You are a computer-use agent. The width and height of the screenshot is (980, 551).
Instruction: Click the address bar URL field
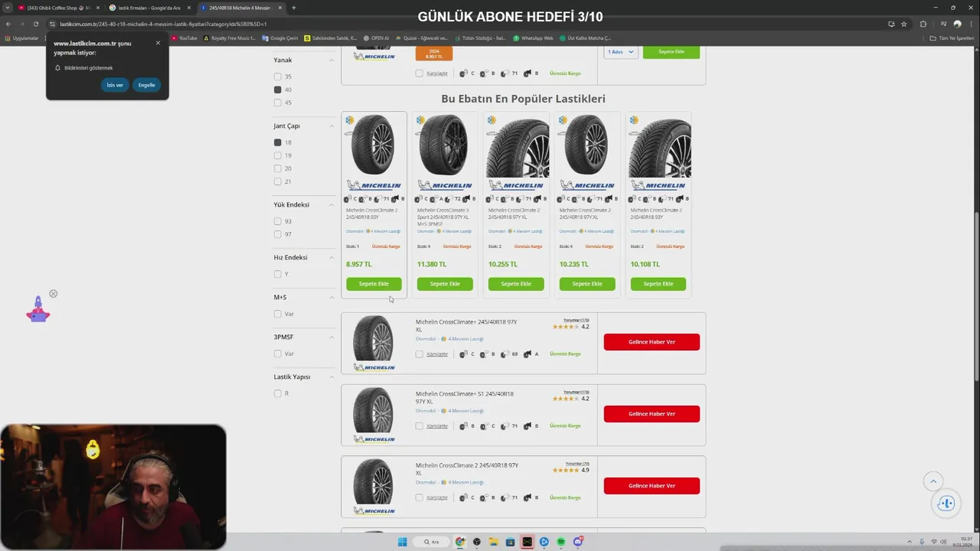coord(459,24)
